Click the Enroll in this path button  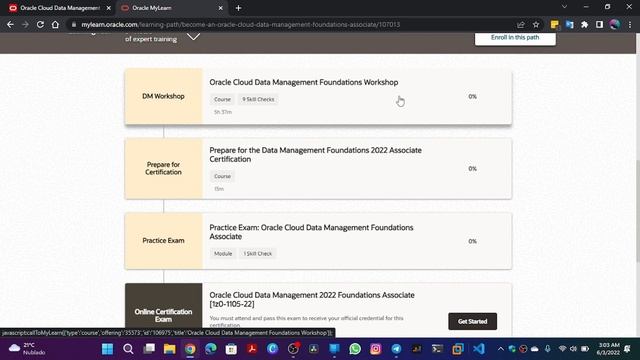click(515, 38)
